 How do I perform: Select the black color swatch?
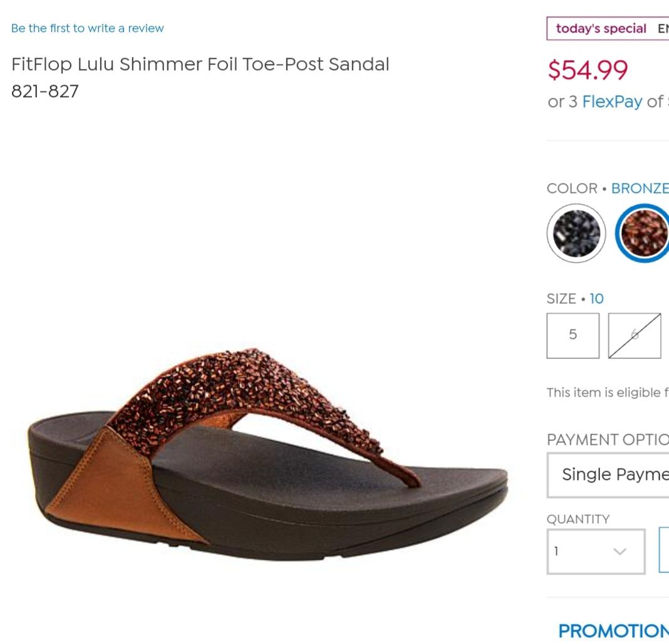click(576, 233)
